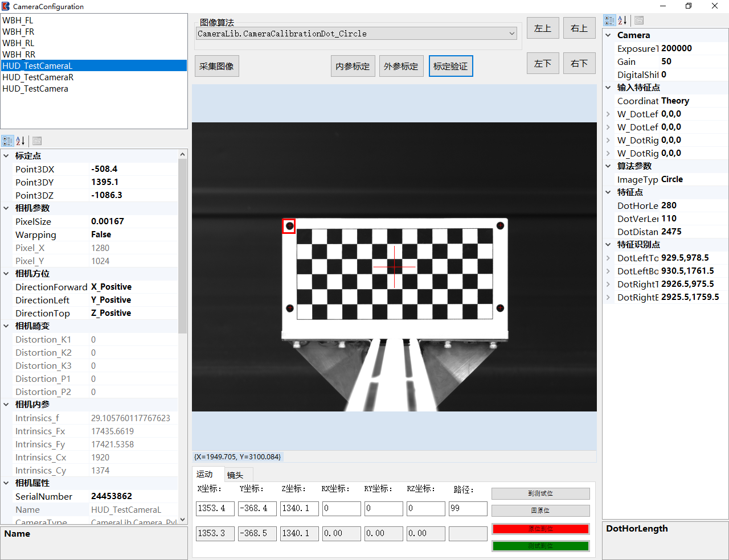The image size is (729, 560).
Task: Collapse the 相机内参 category
Action: tap(6, 405)
